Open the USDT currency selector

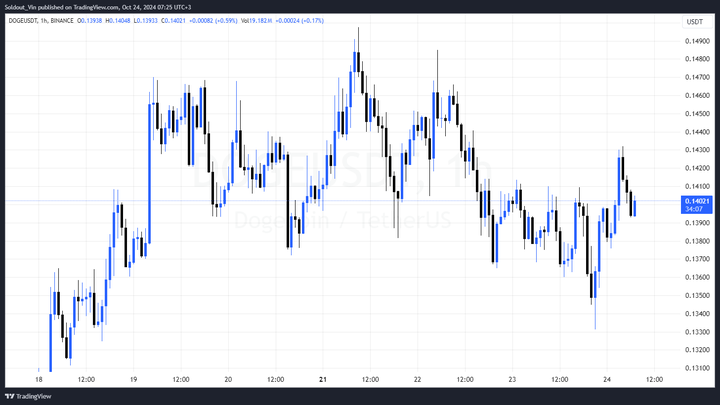point(694,22)
